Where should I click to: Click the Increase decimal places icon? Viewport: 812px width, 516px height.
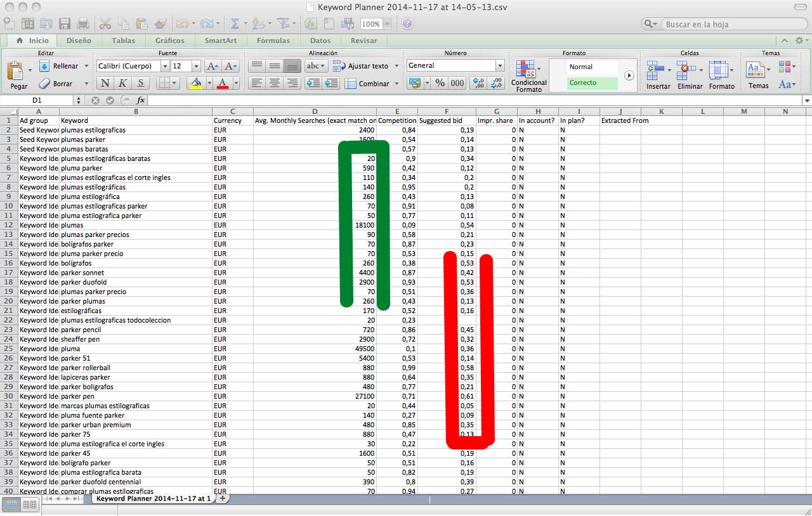click(x=479, y=83)
